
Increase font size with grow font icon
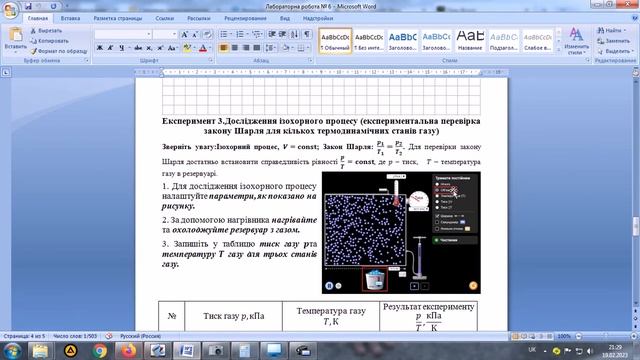point(184,35)
